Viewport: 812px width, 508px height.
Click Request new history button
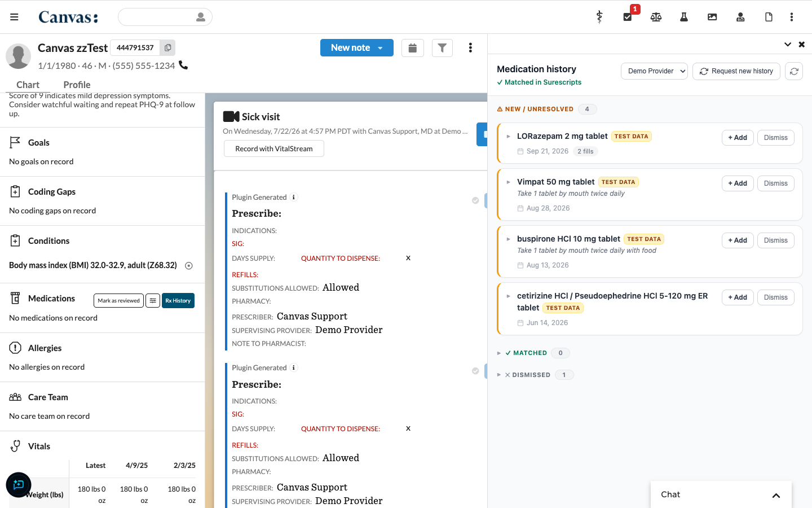(736, 71)
